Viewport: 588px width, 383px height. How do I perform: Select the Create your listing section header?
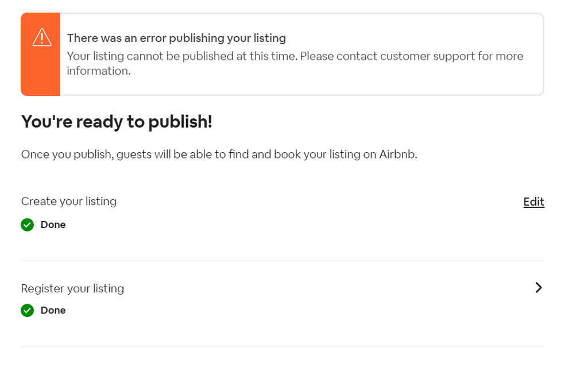tap(68, 201)
